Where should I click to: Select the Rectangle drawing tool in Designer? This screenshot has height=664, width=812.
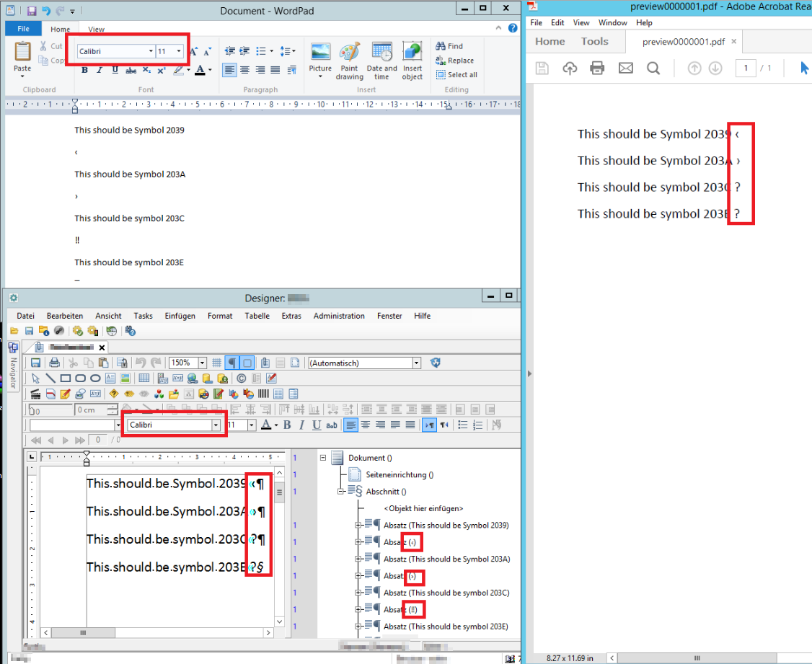[64, 378]
